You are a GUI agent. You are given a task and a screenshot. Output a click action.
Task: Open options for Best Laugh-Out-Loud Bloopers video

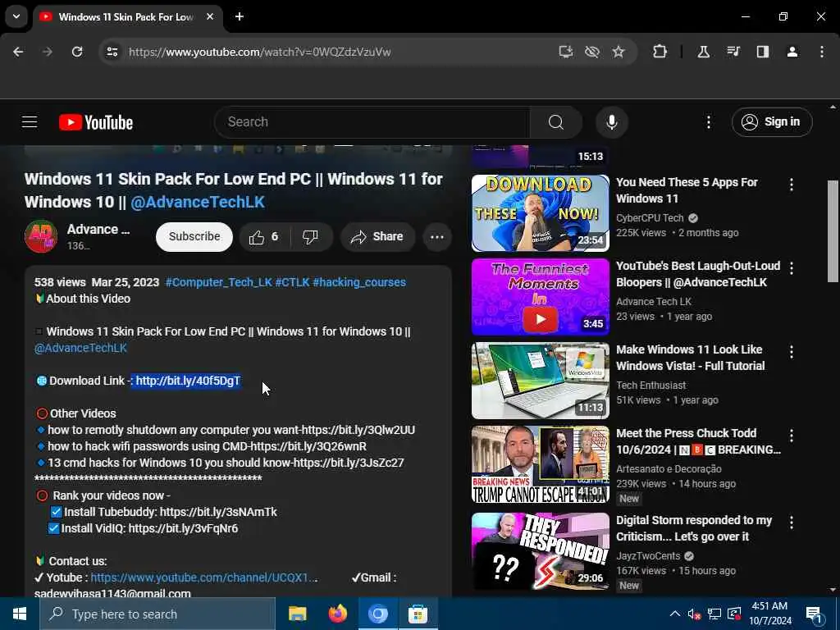[792, 268]
